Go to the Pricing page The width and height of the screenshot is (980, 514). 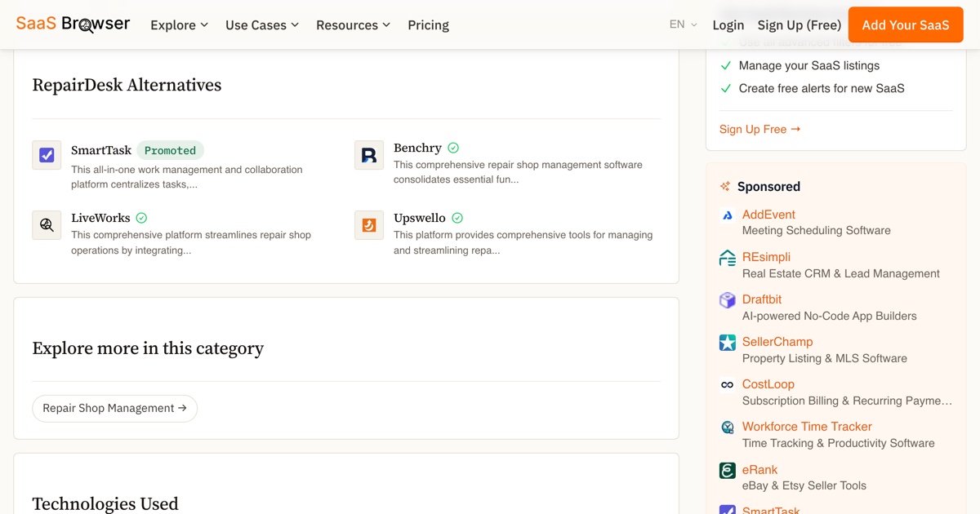[x=428, y=25]
